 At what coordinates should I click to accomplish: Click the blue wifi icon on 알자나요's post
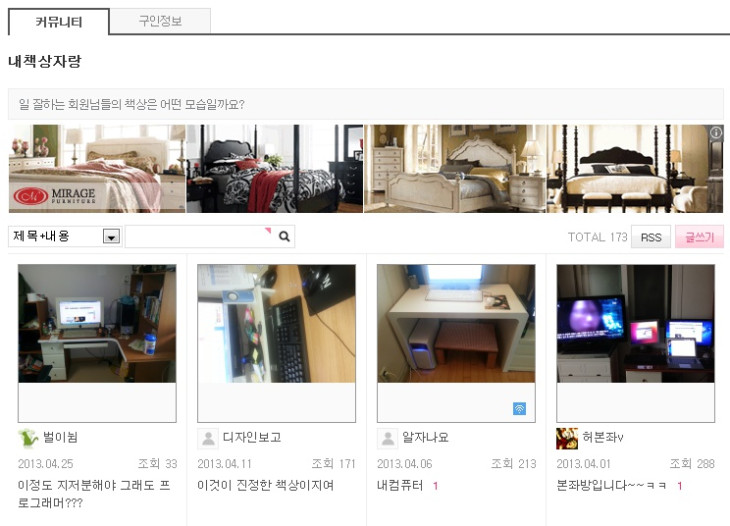point(519,408)
